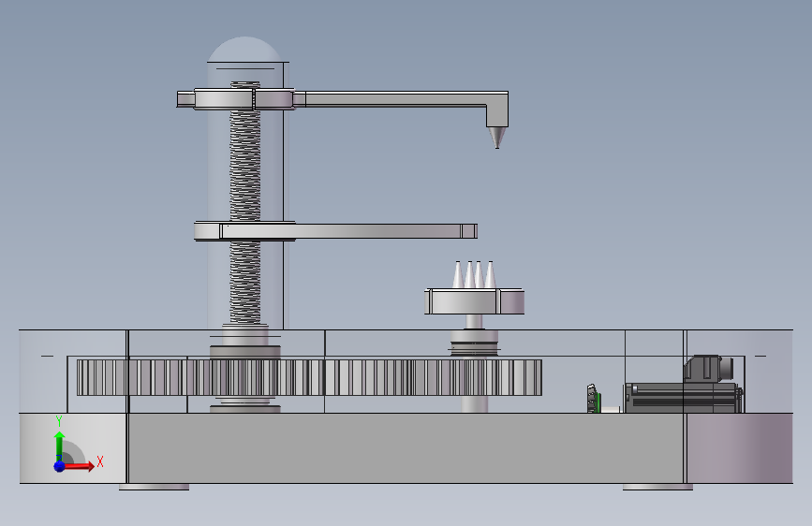Screen dimensions: 812x526
Task: Select the white cones on the platform
Action: click(x=474, y=275)
